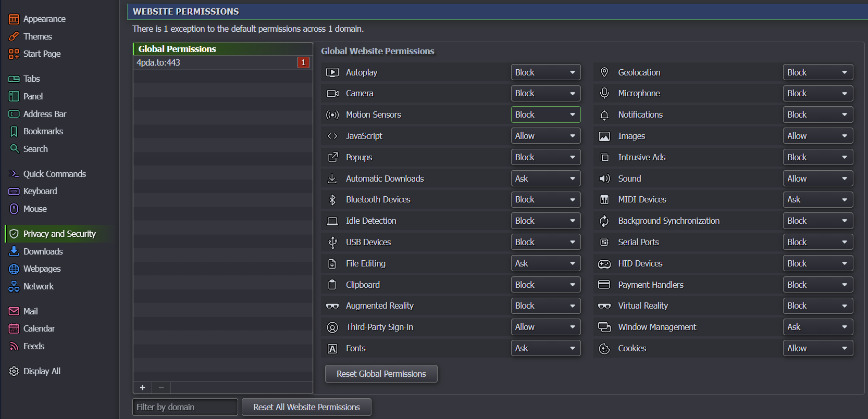
Task: Open Webpages settings section
Action: coord(35,269)
